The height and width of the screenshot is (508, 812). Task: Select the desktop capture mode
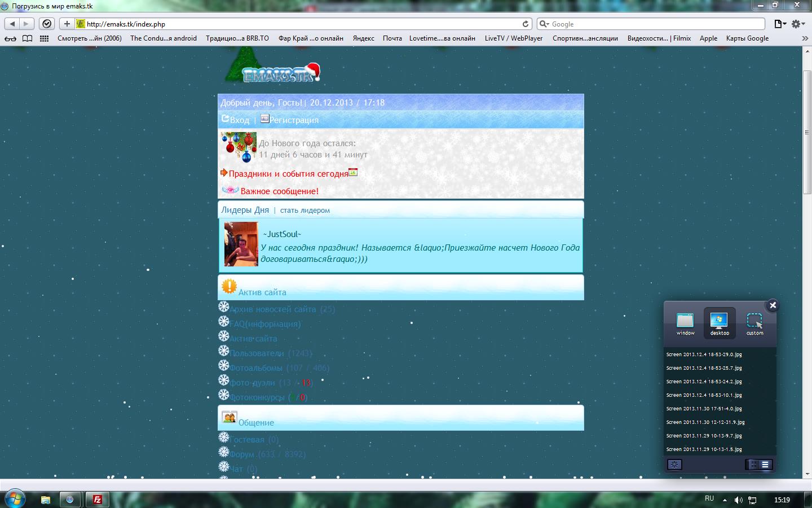tap(720, 323)
